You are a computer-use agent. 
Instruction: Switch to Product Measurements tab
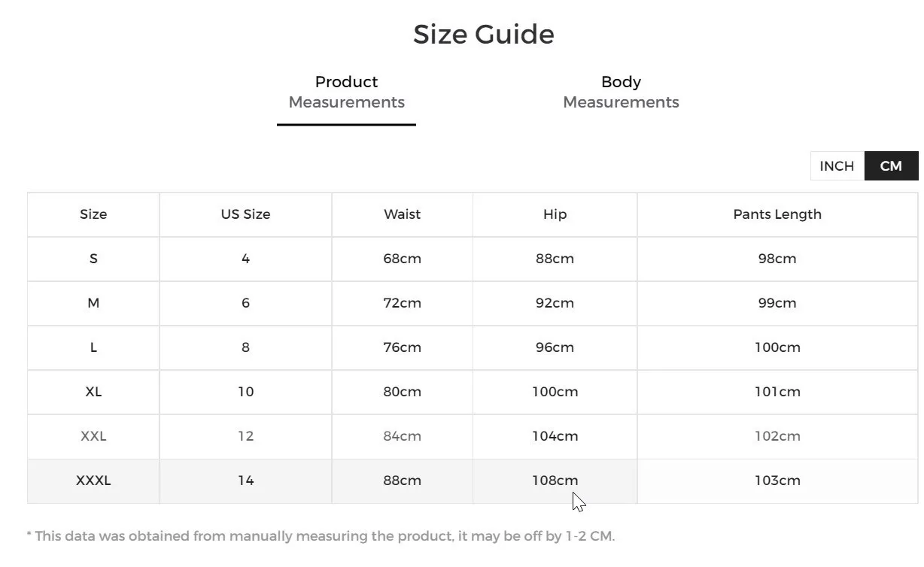tap(346, 92)
